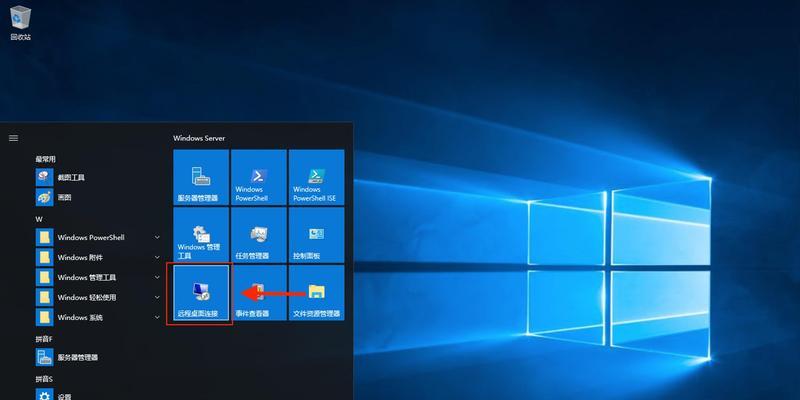Click the Windows 管理工具 folder icon in list
This screenshot has width=800, height=400.
pos(44,277)
